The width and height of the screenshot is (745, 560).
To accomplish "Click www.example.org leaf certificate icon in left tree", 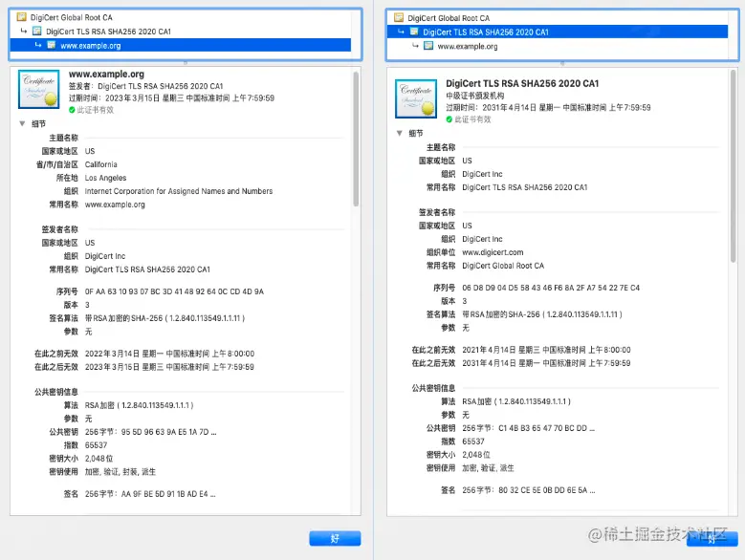I will click(x=52, y=45).
